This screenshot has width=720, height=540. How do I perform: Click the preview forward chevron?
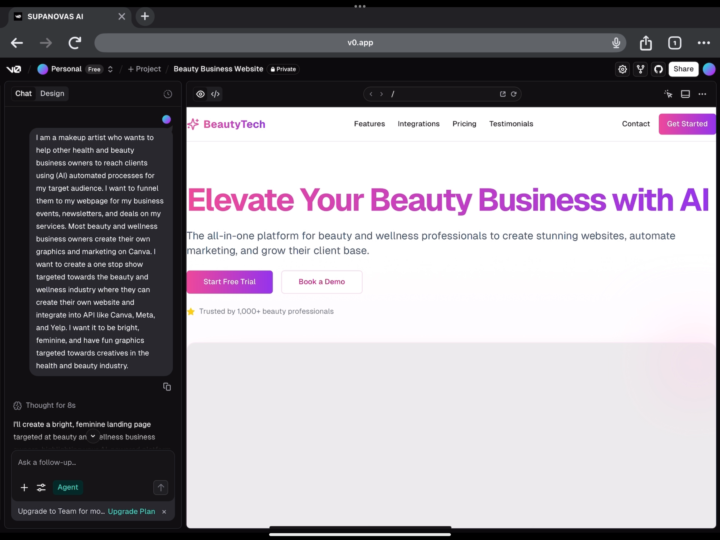[x=381, y=94]
